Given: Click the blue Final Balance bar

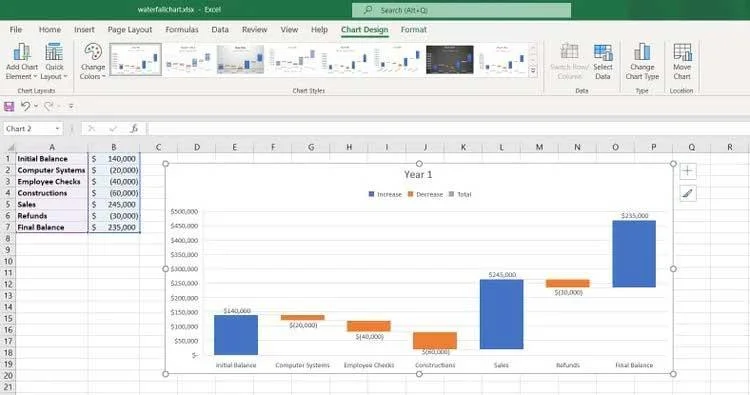Looking at the screenshot, I should tap(634, 254).
